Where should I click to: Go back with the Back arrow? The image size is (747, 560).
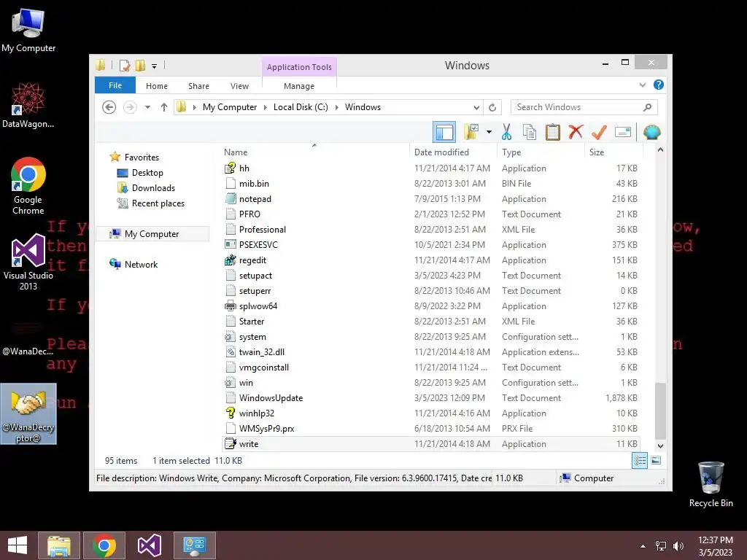click(x=109, y=107)
